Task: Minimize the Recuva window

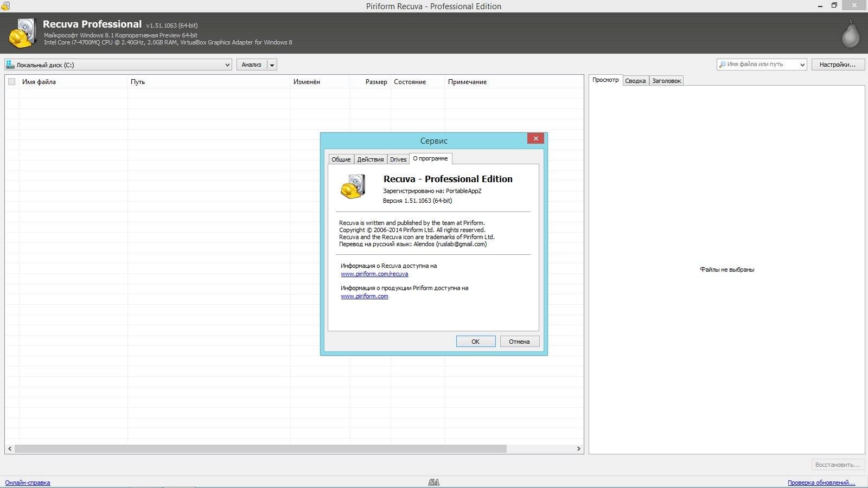Action: [820, 5]
